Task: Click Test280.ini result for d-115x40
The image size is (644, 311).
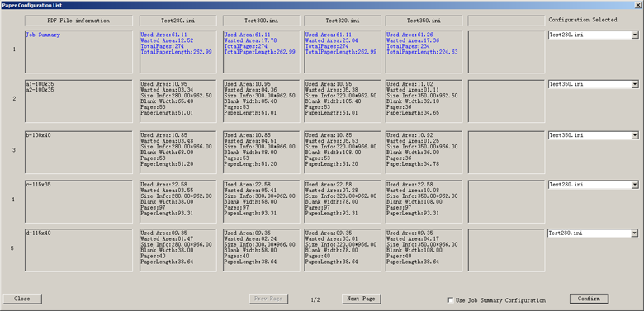Action: pos(178,250)
